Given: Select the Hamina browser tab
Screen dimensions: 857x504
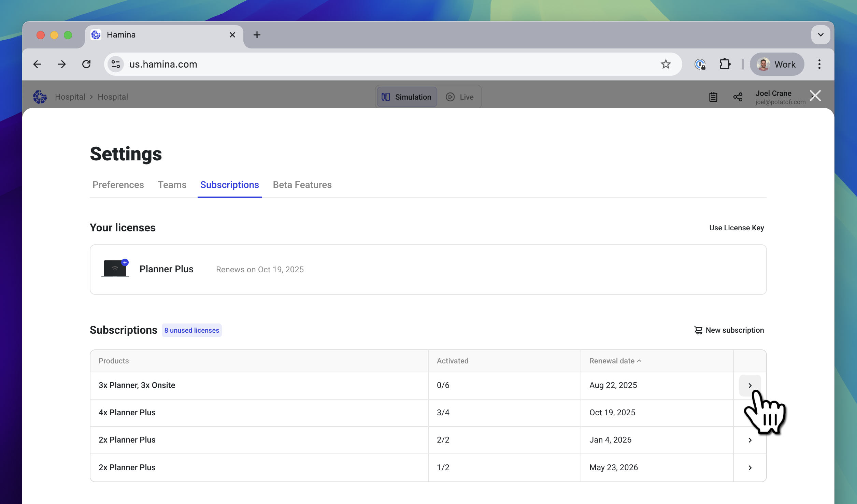Looking at the screenshot, I should (164, 35).
